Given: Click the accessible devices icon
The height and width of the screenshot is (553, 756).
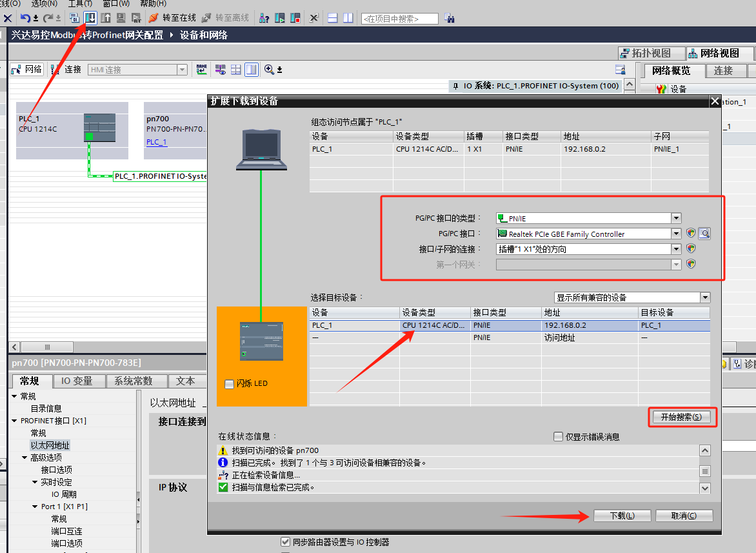Looking at the screenshot, I should [x=264, y=18].
